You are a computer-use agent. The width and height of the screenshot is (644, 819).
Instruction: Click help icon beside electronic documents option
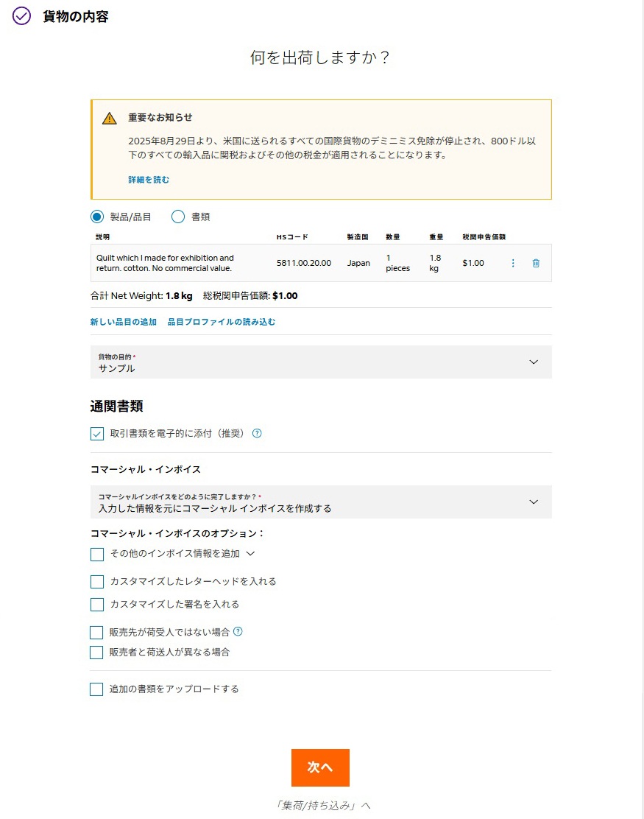pos(257,434)
